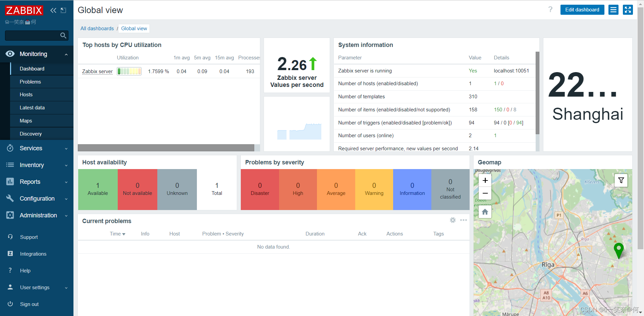Click the Reports chart icon
The image size is (644, 316).
click(10, 181)
